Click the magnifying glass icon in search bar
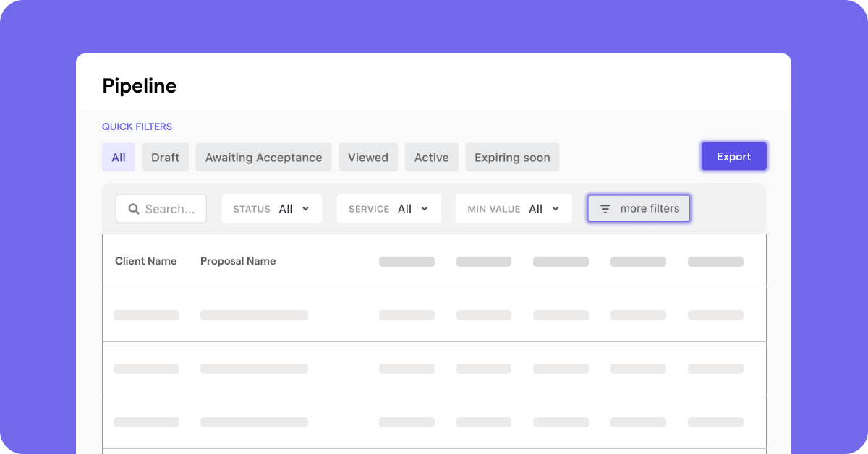The height and width of the screenshot is (454, 868). click(134, 208)
